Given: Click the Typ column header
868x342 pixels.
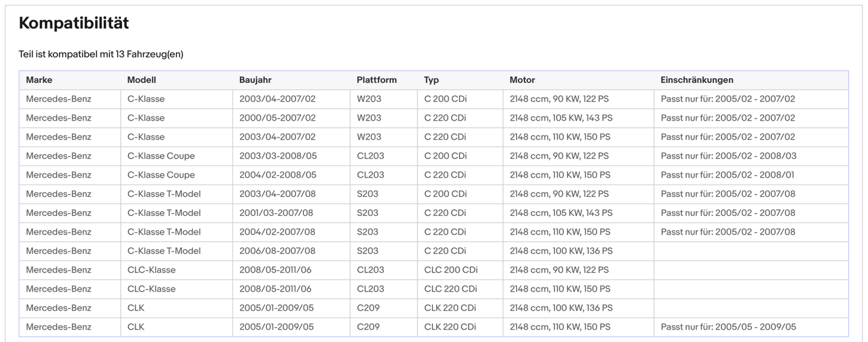Looking at the screenshot, I should coord(431,80).
